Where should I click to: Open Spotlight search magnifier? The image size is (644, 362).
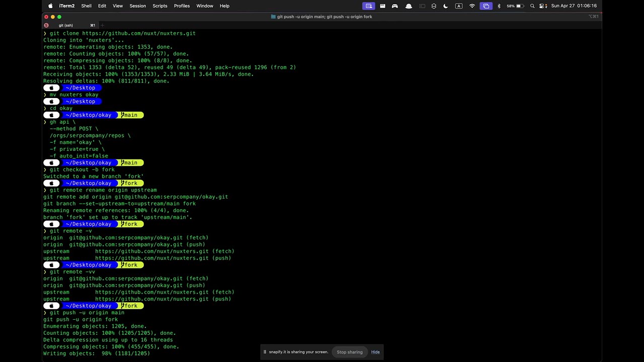(532, 6)
